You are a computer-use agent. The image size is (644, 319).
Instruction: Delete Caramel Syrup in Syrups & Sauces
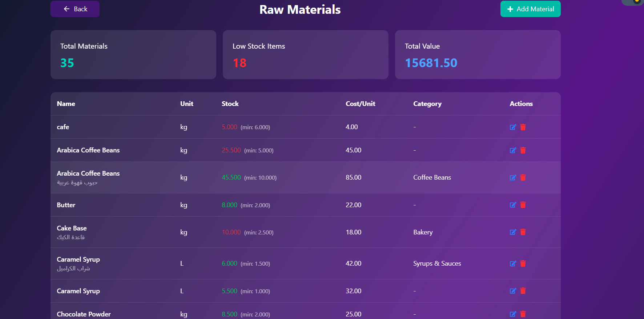pyautogui.click(x=523, y=263)
